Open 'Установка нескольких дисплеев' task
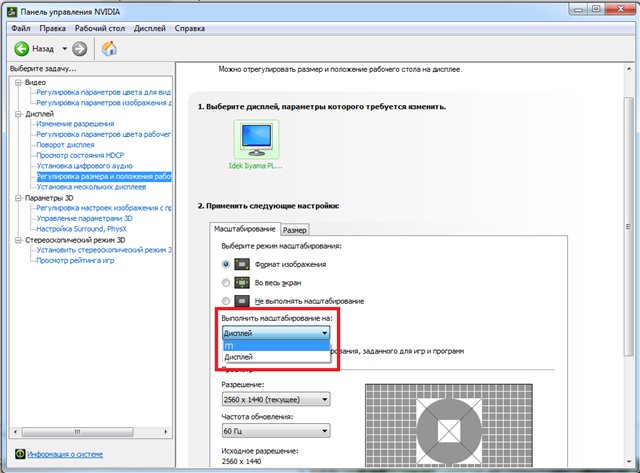 [91, 187]
